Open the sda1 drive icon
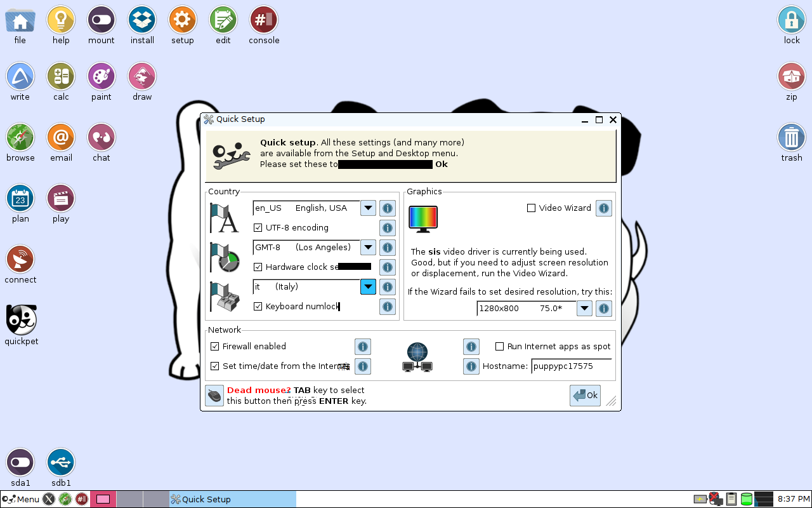 pyautogui.click(x=20, y=463)
